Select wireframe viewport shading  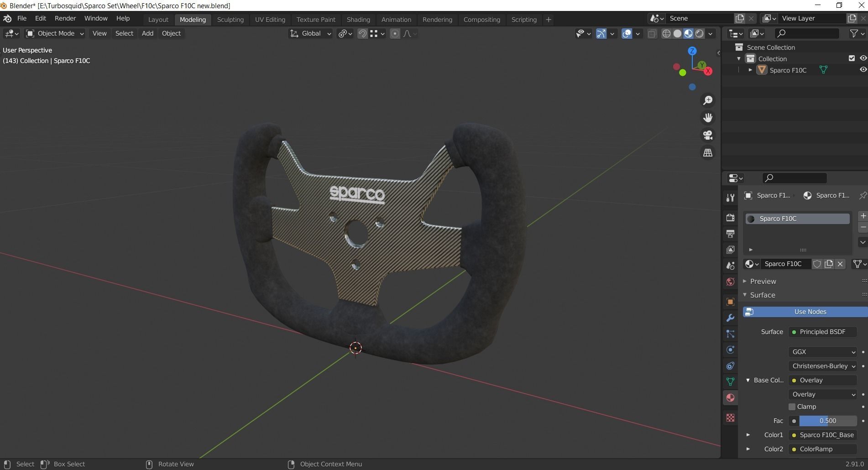666,33
